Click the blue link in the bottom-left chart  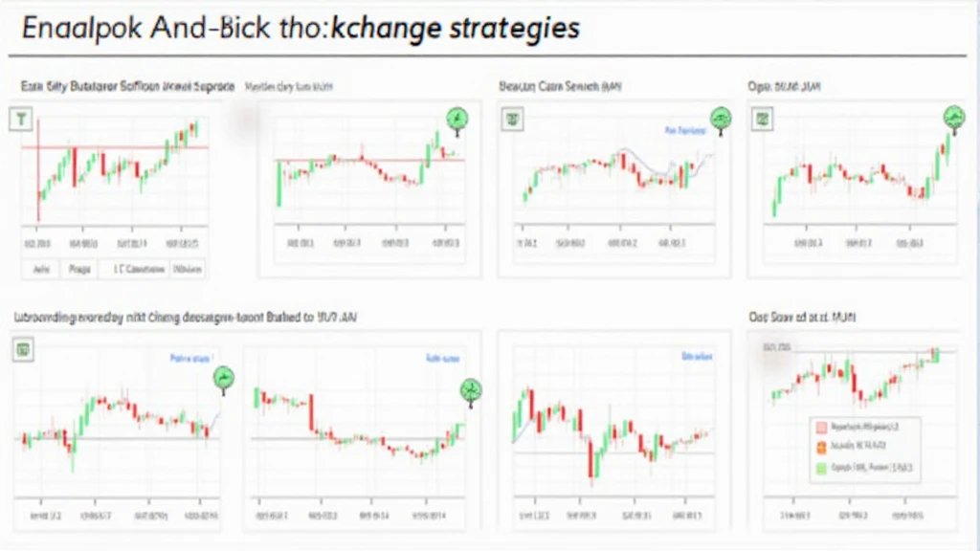(191, 358)
